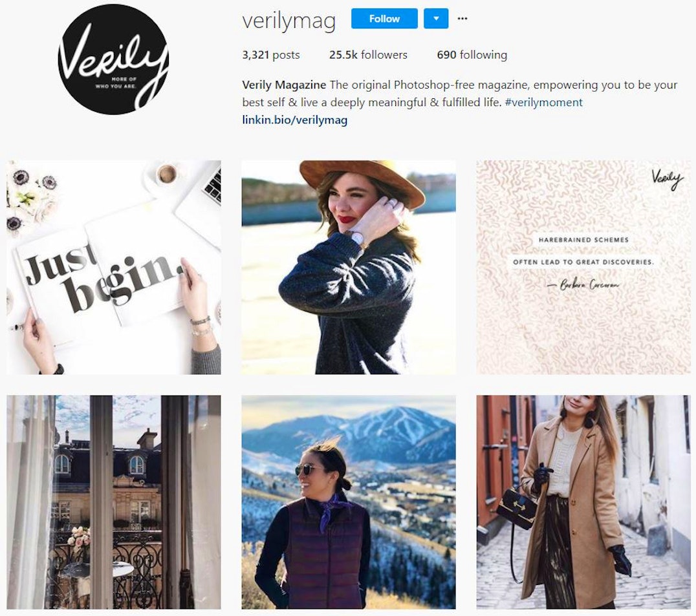The image size is (696, 616).
Task: Click the 'More of who you are' tagline
Action: (x=116, y=83)
